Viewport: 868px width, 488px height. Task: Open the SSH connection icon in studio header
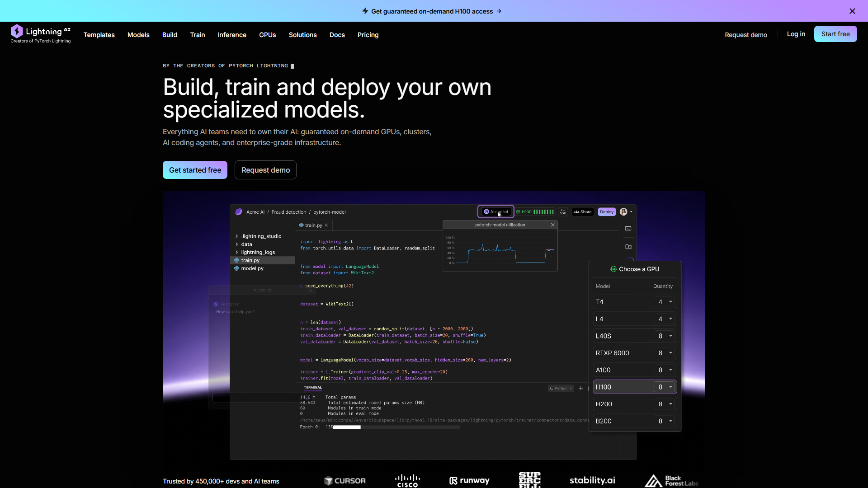563,212
